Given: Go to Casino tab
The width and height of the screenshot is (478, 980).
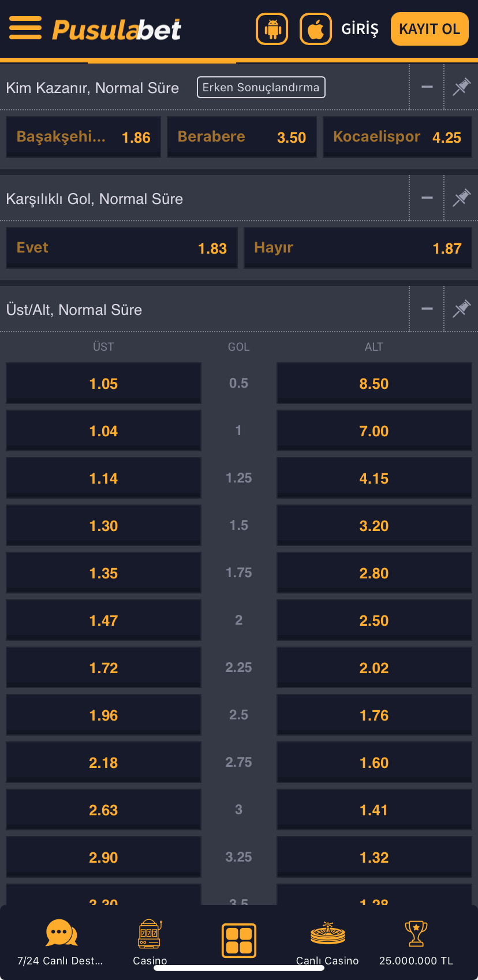Looking at the screenshot, I should click(x=150, y=942).
